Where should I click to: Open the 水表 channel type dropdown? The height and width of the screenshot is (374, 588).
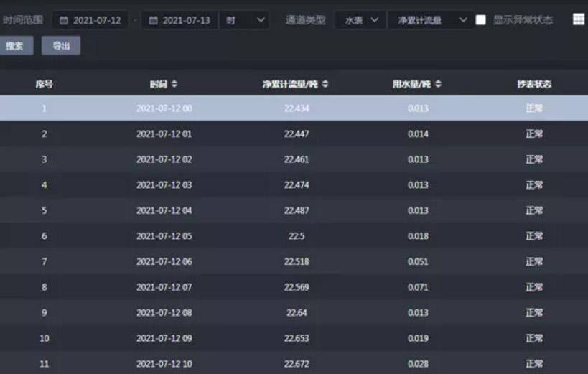coord(360,20)
